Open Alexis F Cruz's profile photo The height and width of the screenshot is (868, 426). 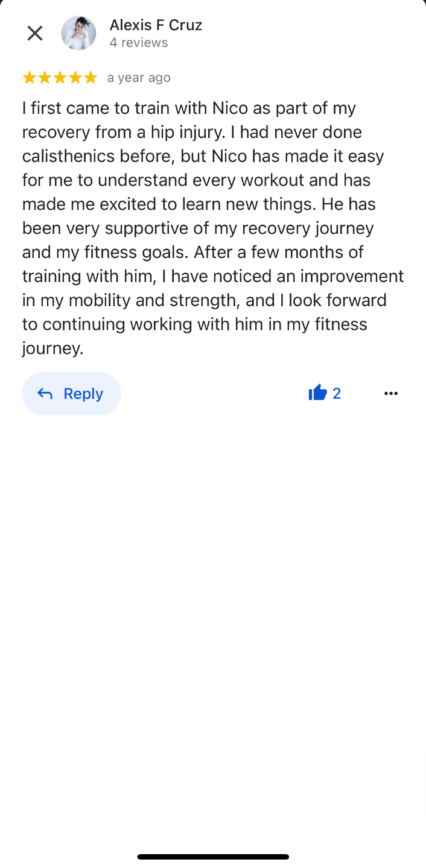78,33
